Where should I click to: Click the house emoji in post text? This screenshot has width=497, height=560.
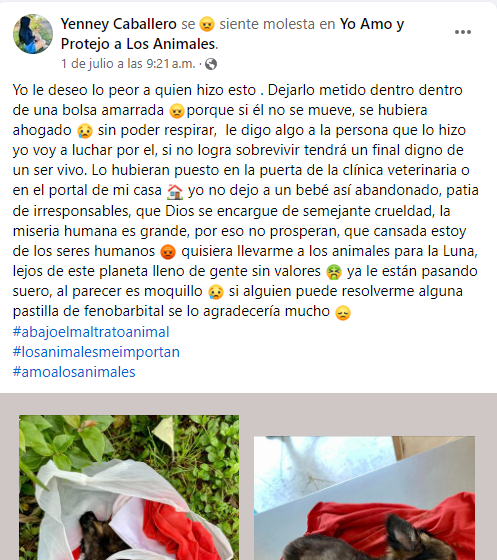(175, 191)
